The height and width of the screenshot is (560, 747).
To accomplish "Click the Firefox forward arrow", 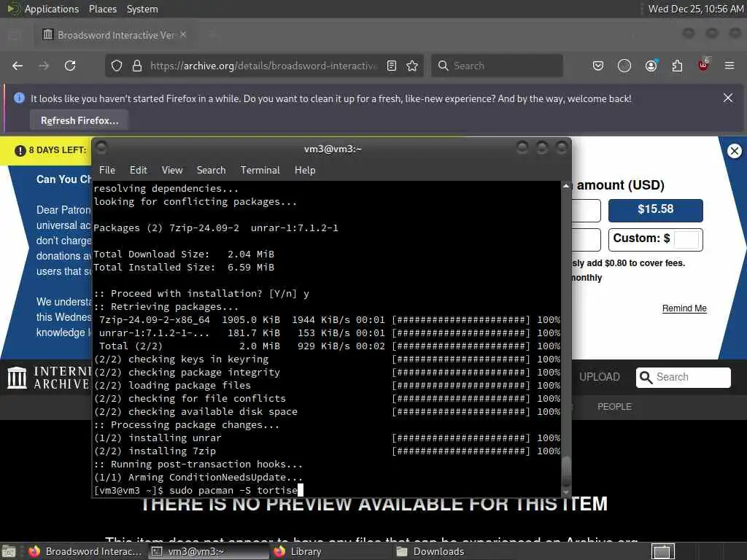I will (x=44, y=66).
